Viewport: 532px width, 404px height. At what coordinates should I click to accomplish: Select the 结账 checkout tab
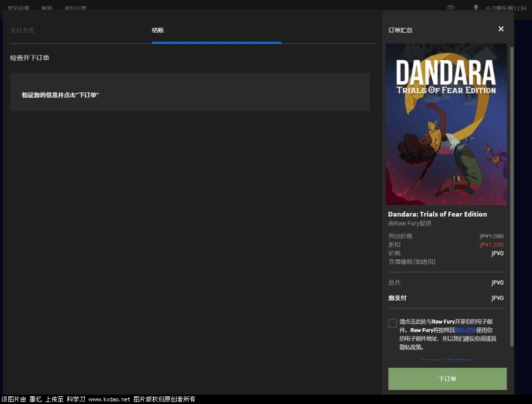(x=158, y=31)
